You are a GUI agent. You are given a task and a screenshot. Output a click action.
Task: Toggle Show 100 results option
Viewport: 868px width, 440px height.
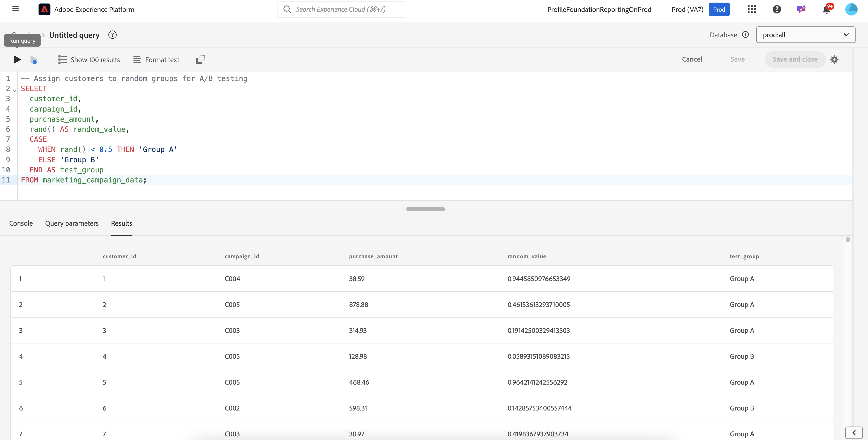click(89, 60)
